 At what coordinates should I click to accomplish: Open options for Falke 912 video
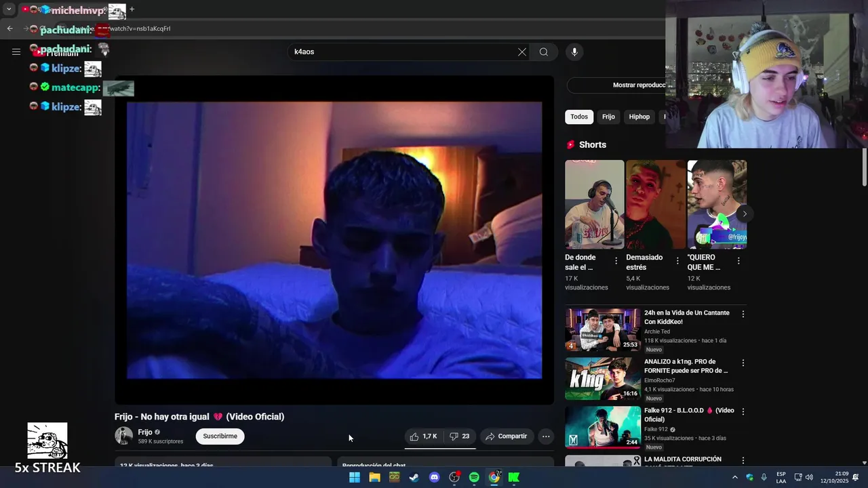[743, 411]
